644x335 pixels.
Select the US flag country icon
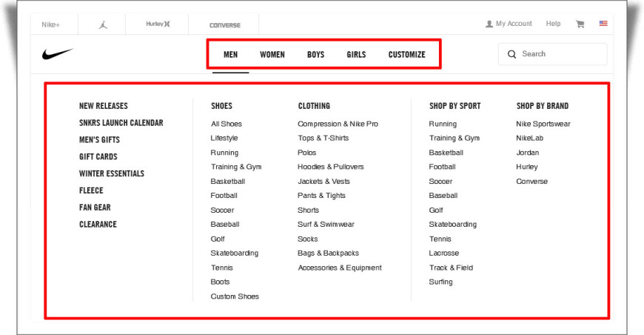pos(603,24)
